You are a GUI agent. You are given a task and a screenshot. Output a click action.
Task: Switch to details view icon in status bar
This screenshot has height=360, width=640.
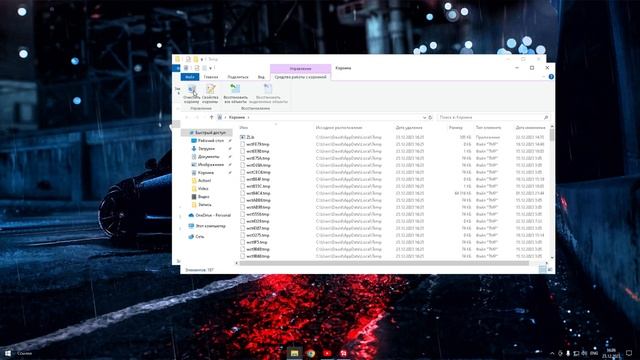pyautogui.click(x=542, y=269)
